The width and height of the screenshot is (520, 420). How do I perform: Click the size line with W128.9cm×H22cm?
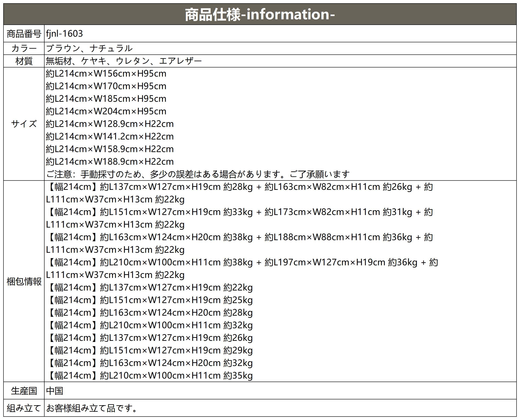[110, 124]
